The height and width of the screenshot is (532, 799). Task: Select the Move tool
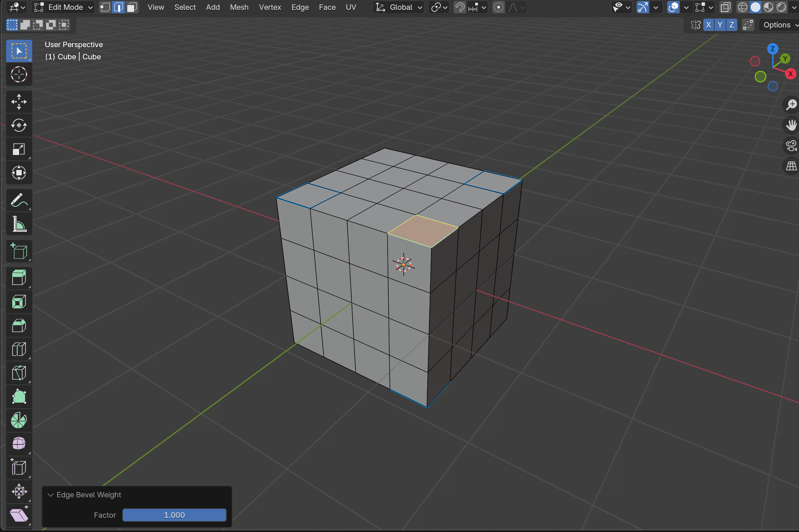[19, 102]
